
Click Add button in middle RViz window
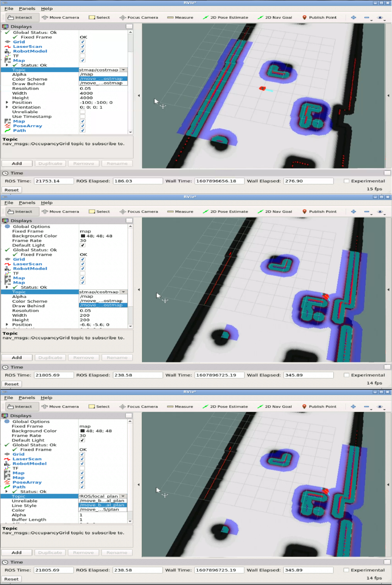click(x=17, y=358)
